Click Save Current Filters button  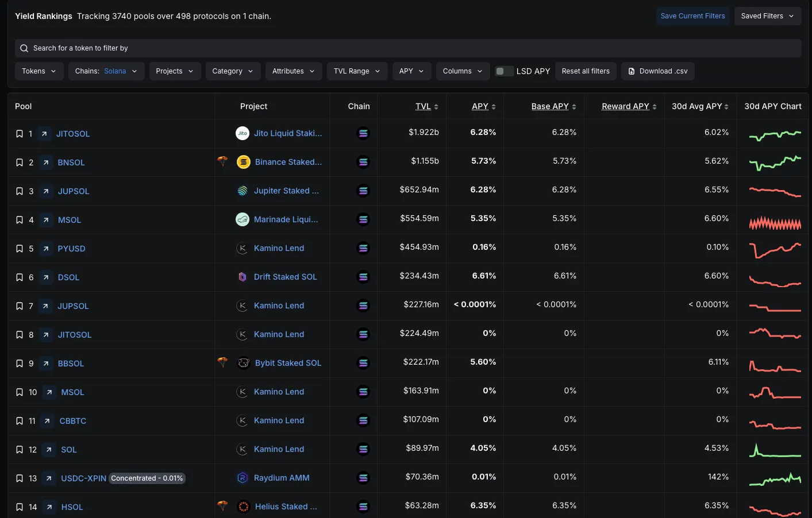tap(692, 16)
